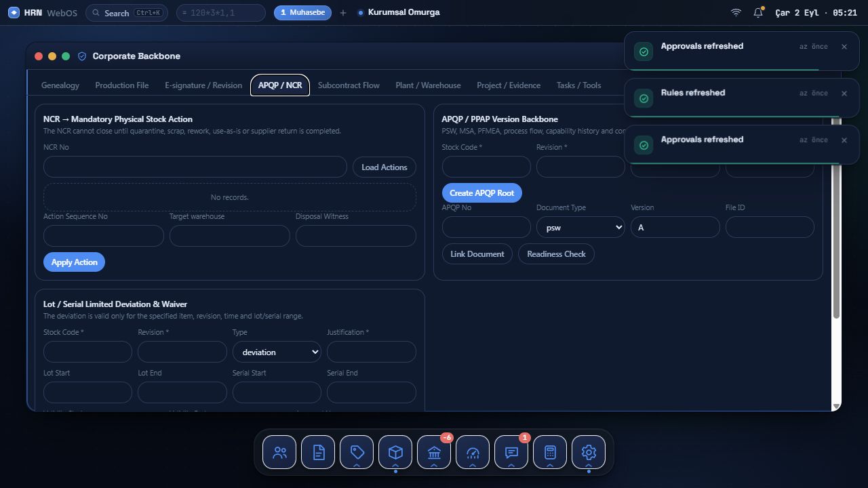Open the chat messages dock icon

511,452
